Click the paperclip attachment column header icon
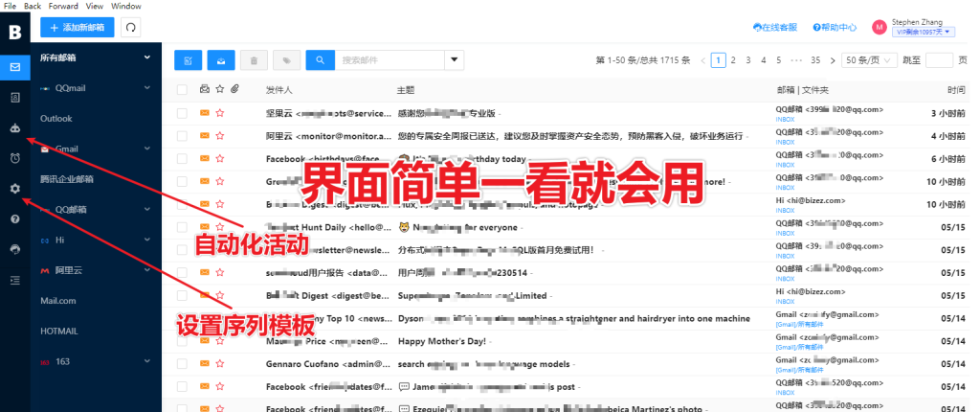 click(234, 89)
